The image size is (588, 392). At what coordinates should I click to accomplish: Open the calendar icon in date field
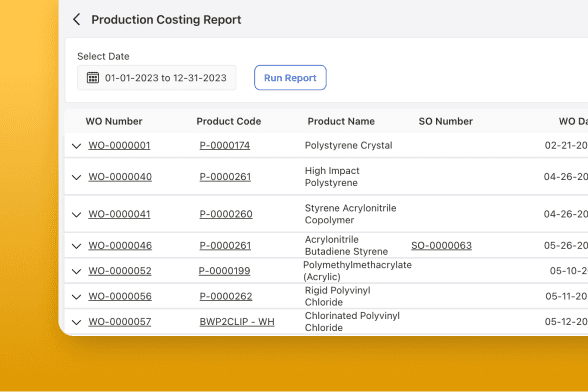pyautogui.click(x=93, y=78)
